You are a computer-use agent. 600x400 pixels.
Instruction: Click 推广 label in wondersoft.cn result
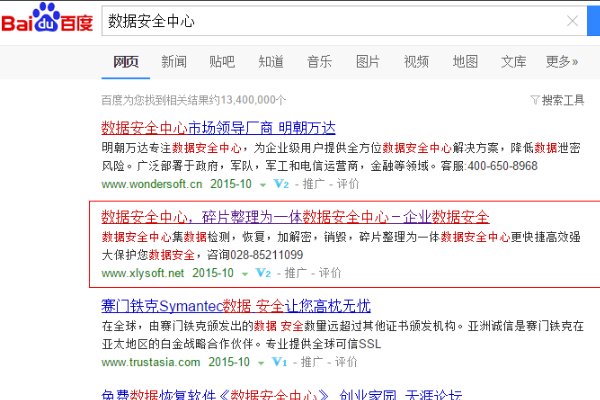pyautogui.click(x=314, y=184)
